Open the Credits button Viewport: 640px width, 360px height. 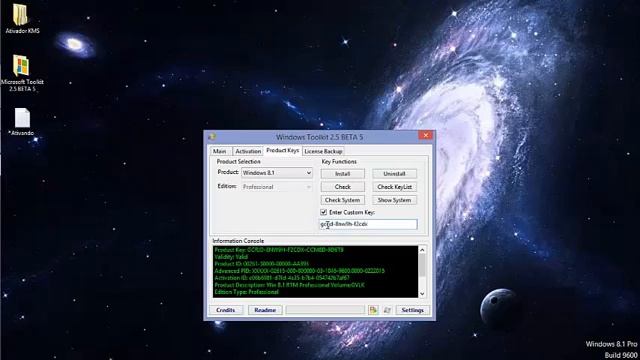pos(226,310)
